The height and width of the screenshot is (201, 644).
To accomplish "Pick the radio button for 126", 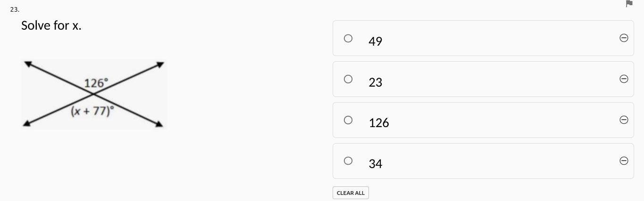I will point(348,120).
